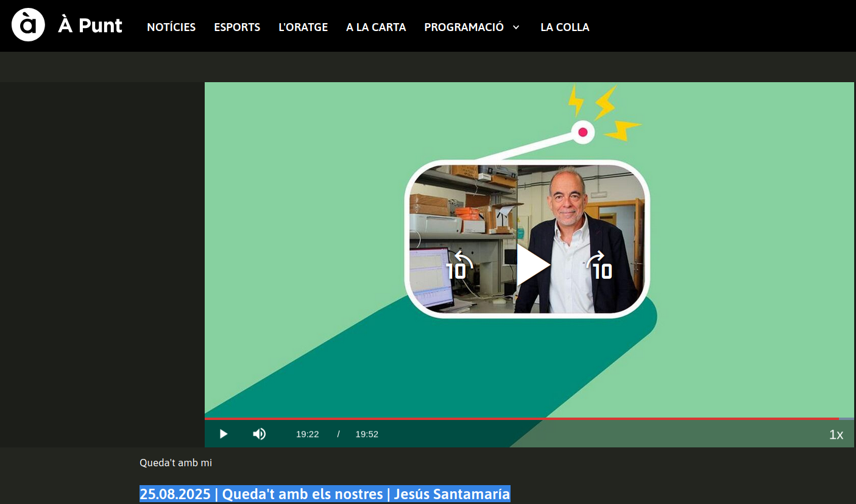Click the À Punt wordmark text
Image resolution: width=856 pixels, height=504 pixels.
tap(90, 26)
